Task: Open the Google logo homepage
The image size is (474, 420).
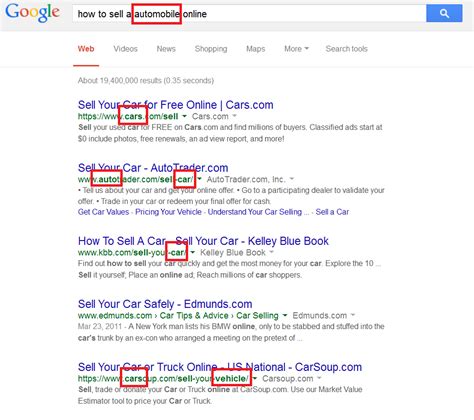Action: point(33,13)
